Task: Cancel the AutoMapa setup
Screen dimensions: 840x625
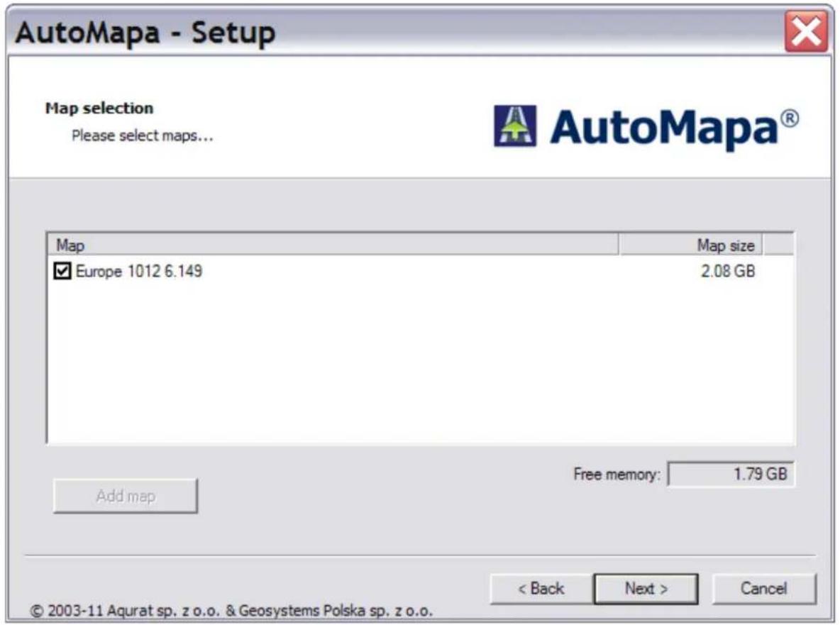Action: click(x=764, y=589)
